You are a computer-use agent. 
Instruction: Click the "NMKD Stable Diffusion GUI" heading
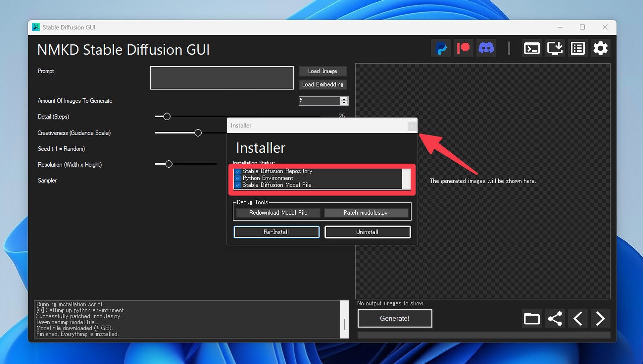124,50
